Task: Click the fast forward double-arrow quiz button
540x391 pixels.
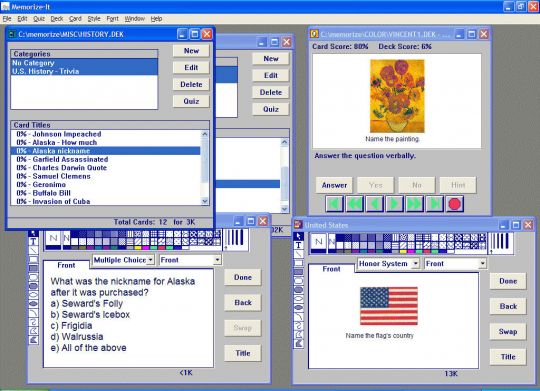Action: point(414,204)
